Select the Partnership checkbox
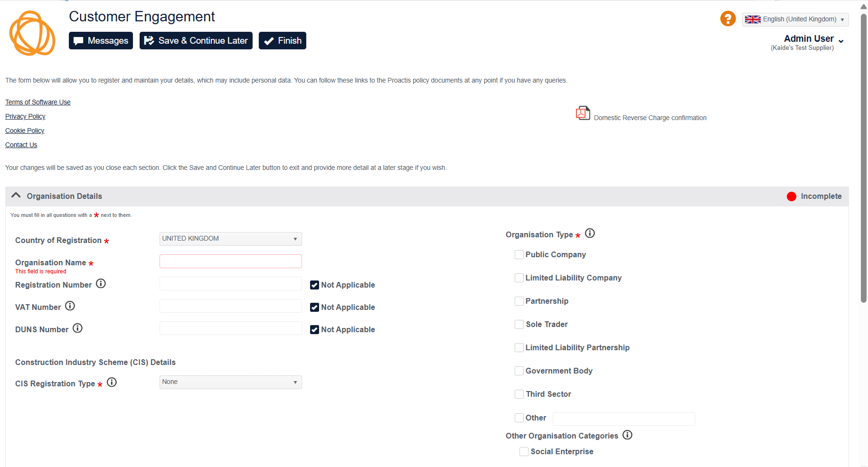Screen dimensions: 868x467 (519, 301)
